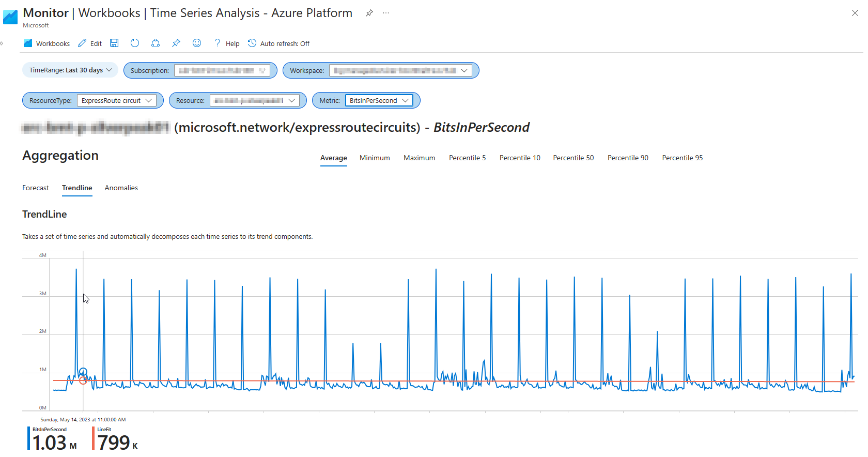Click the TrendLine section heading
This screenshot has height=457, width=868.
tap(44, 214)
